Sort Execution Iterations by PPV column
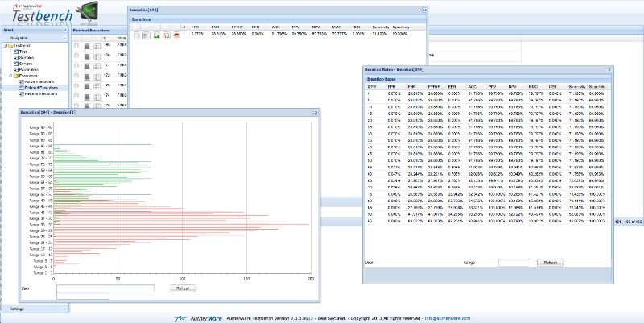 pyautogui.click(x=300, y=27)
